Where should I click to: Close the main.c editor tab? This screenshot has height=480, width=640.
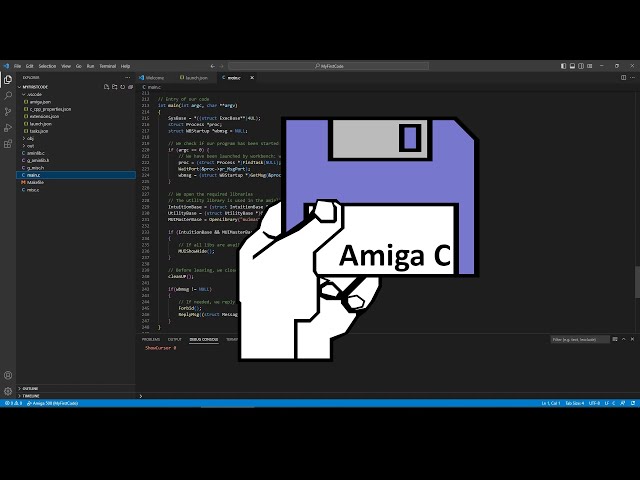click(x=252, y=78)
